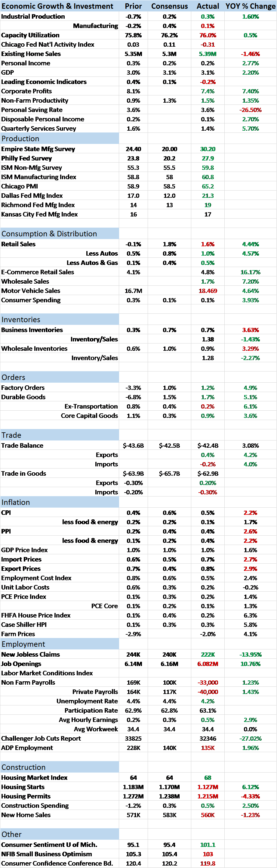277x868 pixels.
Task: Select the 'Consensus' column header
Action: pos(169,6)
